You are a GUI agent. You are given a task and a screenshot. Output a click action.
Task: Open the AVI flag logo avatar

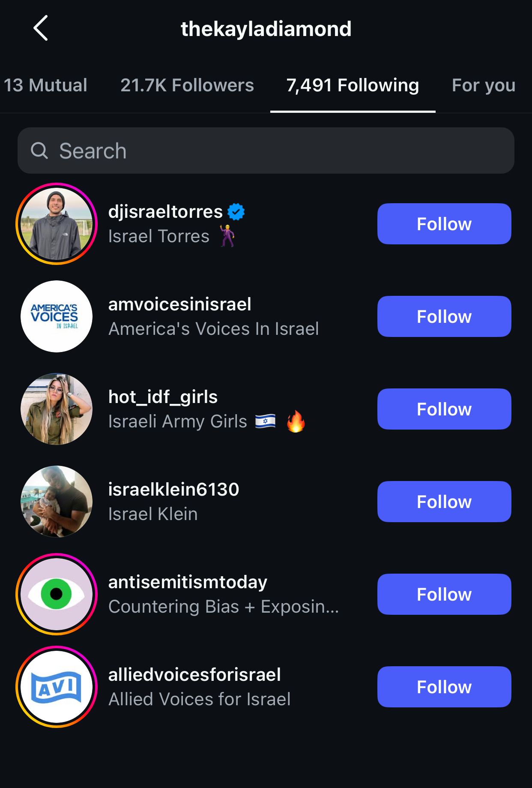pyautogui.click(x=57, y=687)
